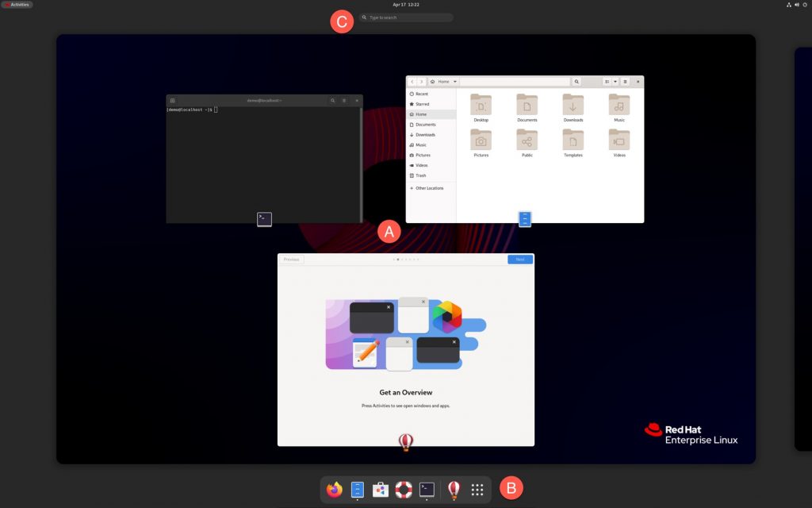Click the back navigation arrow in Files
Viewport: 812px width, 508px height.
click(412, 81)
